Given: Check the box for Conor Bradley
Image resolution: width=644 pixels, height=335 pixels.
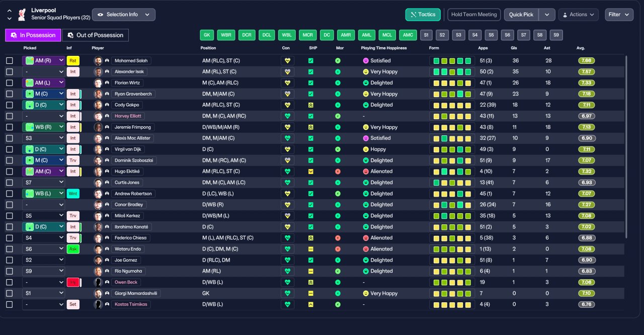Looking at the screenshot, I should pyautogui.click(x=10, y=205).
